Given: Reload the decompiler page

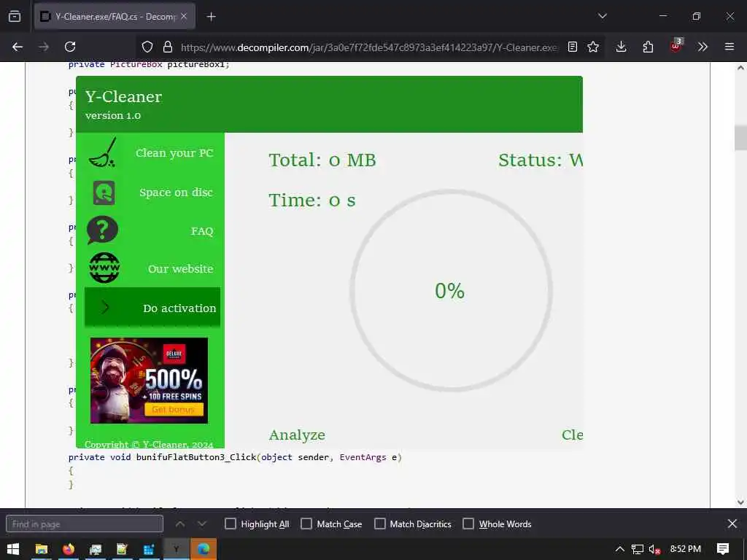Looking at the screenshot, I should point(70,47).
